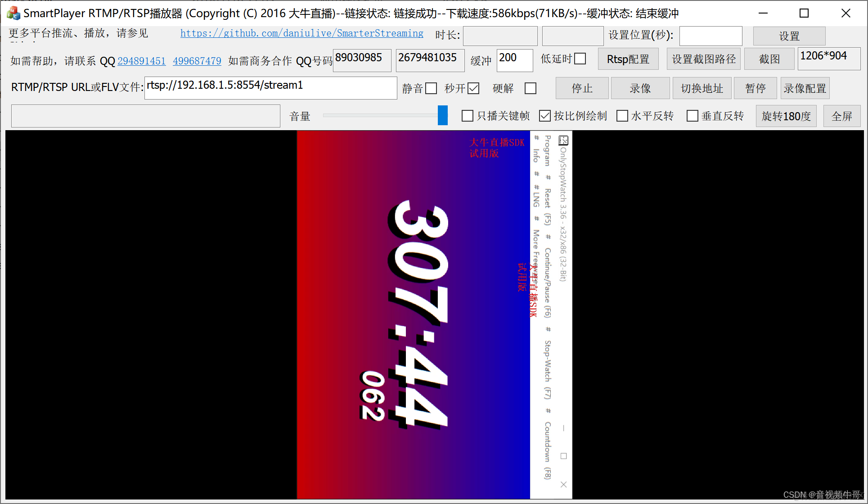Viewport: 868px width, 504px height.
Task: Open the SmarterStreaming GitHub link
Action: [x=301, y=33]
